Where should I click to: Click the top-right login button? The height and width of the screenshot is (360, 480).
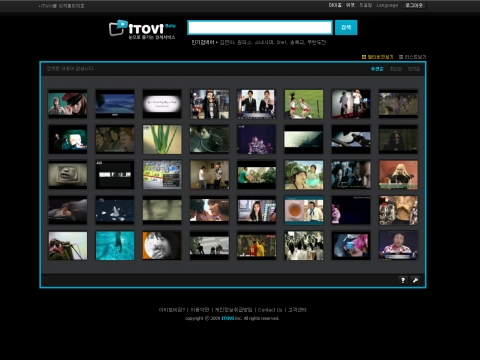pyautogui.click(x=414, y=5)
